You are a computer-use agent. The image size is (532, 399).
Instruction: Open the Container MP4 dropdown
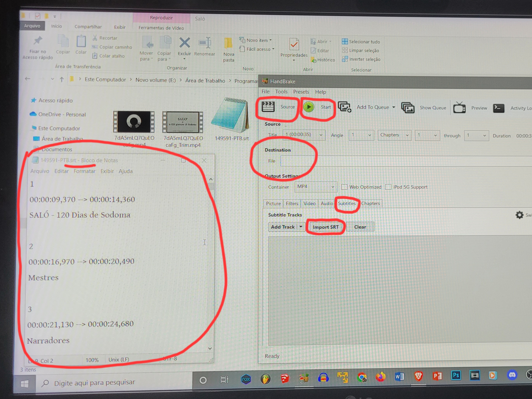click(x=315, y=186)
